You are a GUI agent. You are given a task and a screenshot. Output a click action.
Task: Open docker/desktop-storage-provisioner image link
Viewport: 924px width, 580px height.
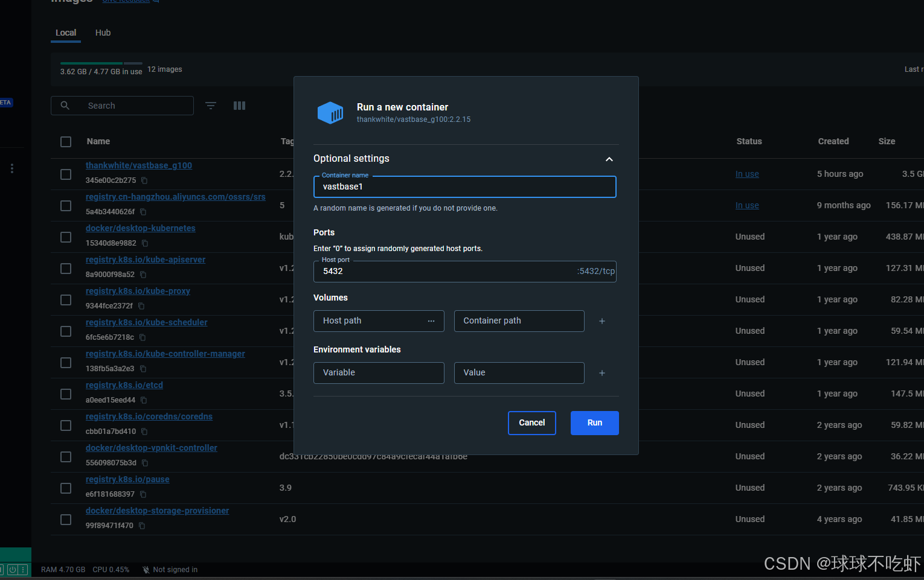(x=157, y=511)
